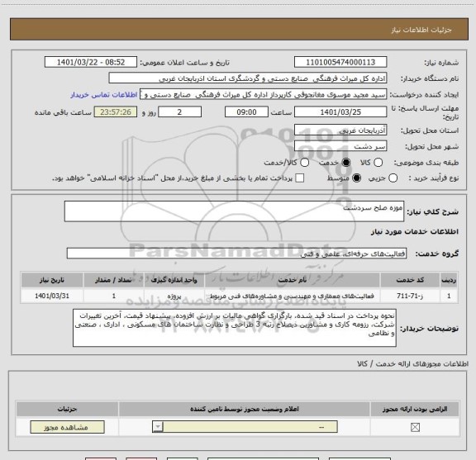The height and width of the screenshot is (460, 476).
Task: Click the response deadline date 1401/03/25
Action: click(x=340, y=112)
